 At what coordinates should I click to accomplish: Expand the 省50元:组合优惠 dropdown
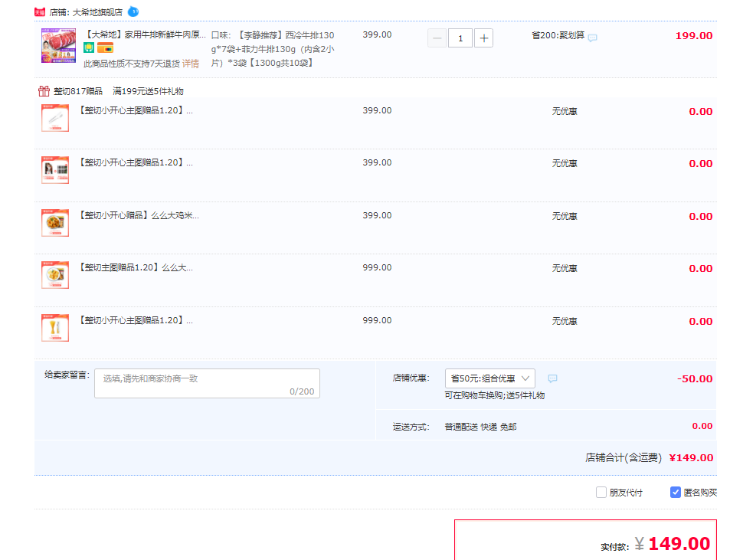489,378
